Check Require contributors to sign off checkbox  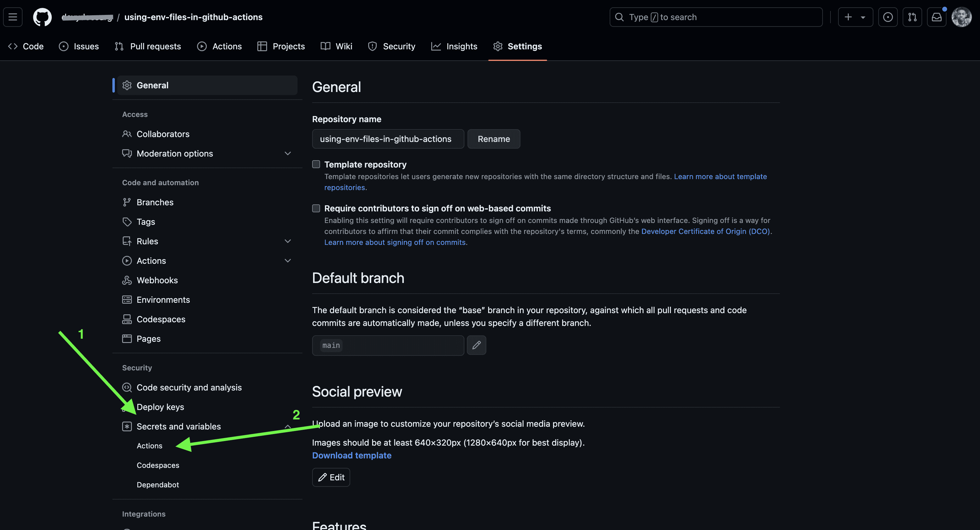click(x=316, y=208)
